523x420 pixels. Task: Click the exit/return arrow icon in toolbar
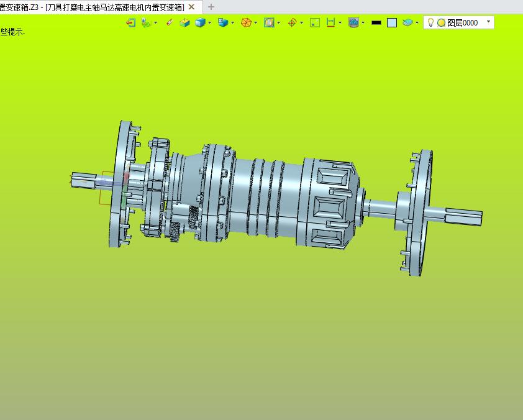click(x=130, y=23)
